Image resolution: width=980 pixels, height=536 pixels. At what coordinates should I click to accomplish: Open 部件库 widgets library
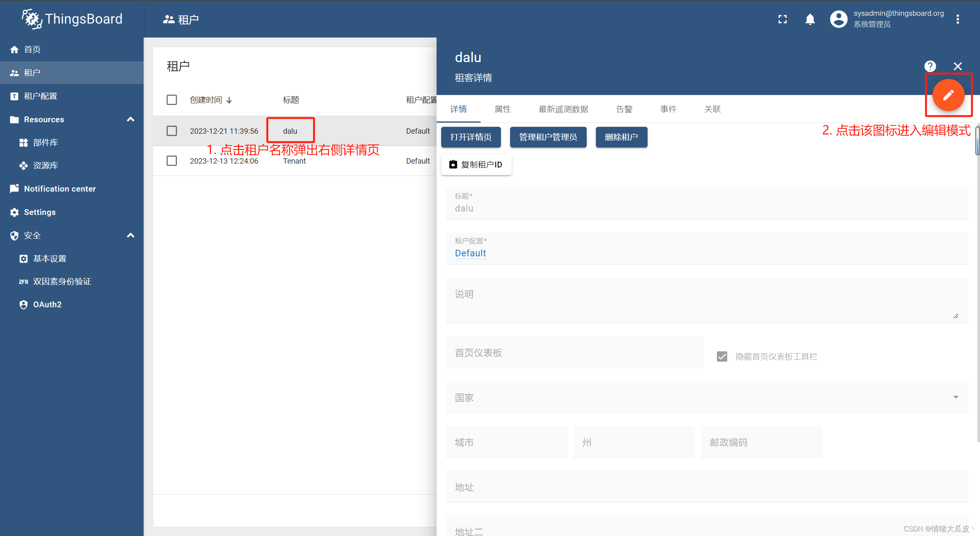(72, 143)
